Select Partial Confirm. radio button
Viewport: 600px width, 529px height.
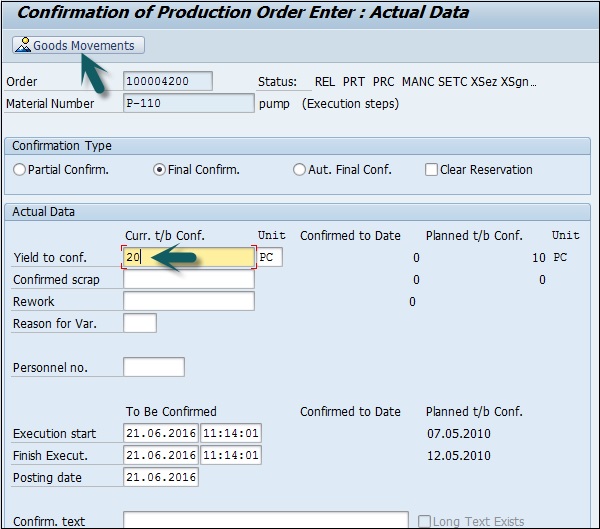click(20, 170)
